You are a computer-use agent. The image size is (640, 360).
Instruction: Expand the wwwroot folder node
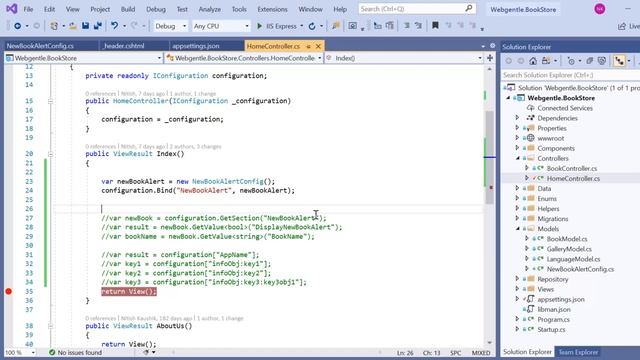point(517,138)
